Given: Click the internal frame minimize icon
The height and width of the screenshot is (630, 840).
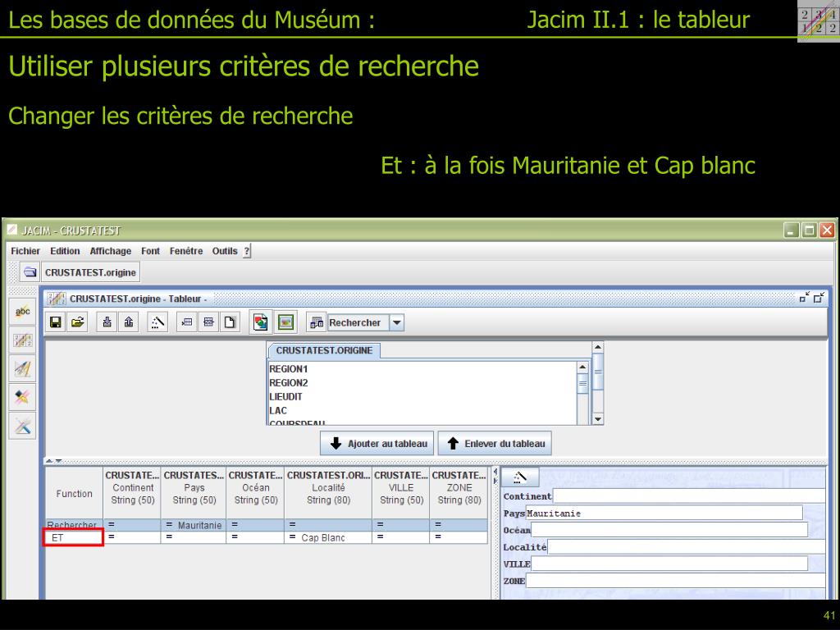Looking at the screenshot, I should tap(805, 297).
